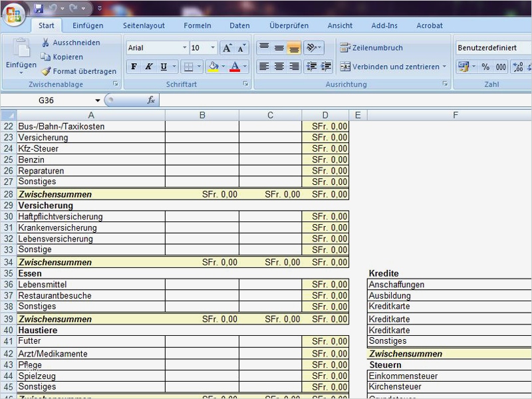Image resolution: width=532 pixels, height=399 pixels.
Task: Align text to middle vertically
Action: click(279, 48)
